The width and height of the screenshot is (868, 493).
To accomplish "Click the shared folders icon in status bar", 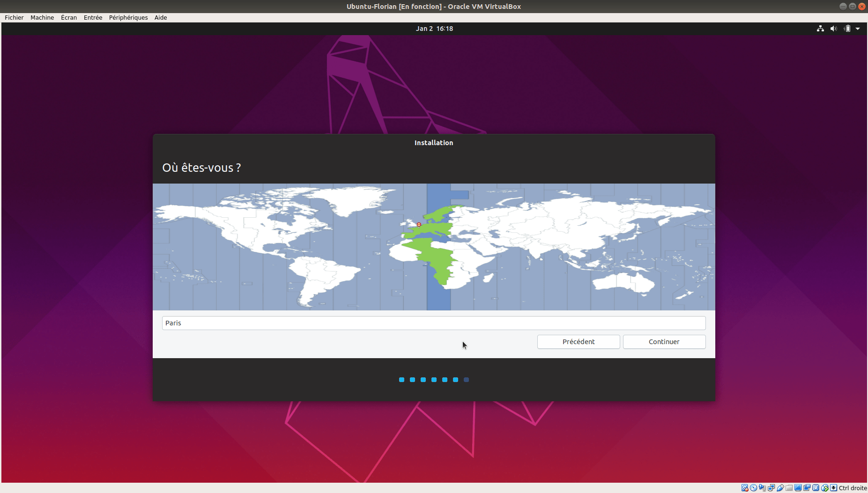I will [x=789, y=488].
